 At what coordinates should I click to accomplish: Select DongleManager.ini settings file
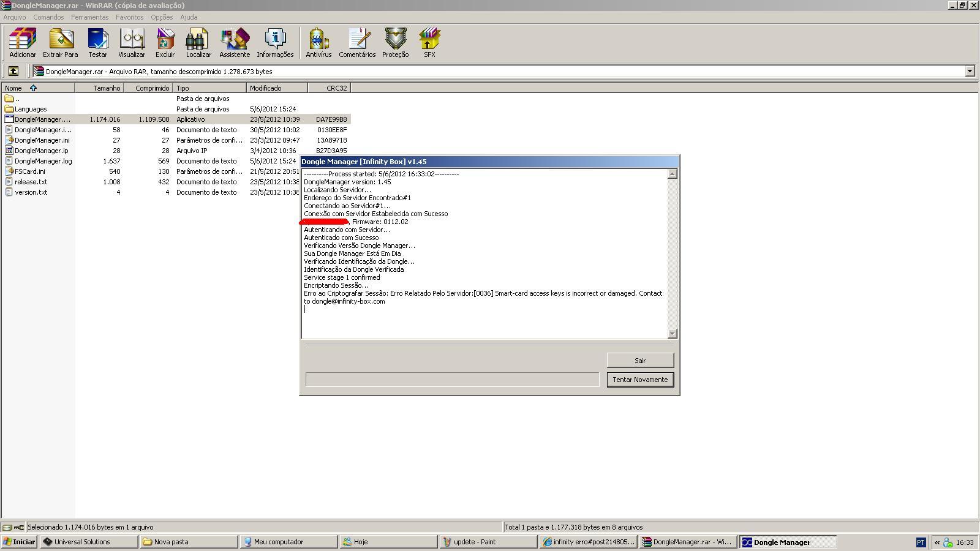point(37,140)
